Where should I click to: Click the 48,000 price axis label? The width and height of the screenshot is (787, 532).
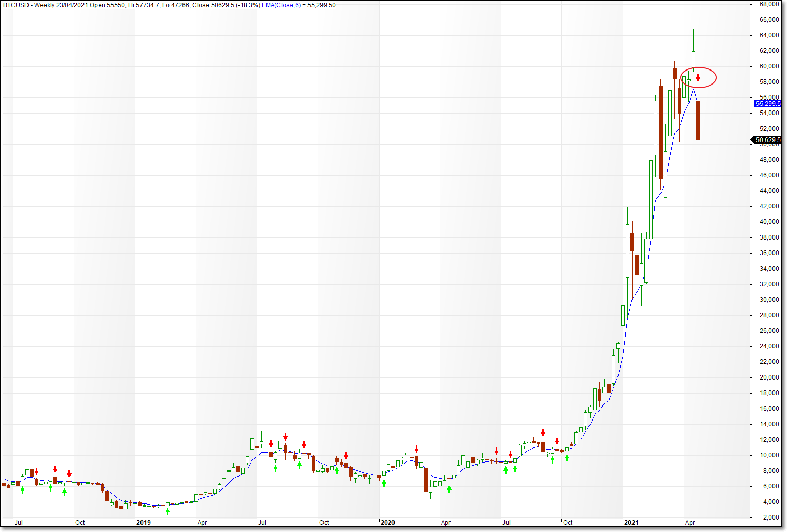tap(769, 160)
